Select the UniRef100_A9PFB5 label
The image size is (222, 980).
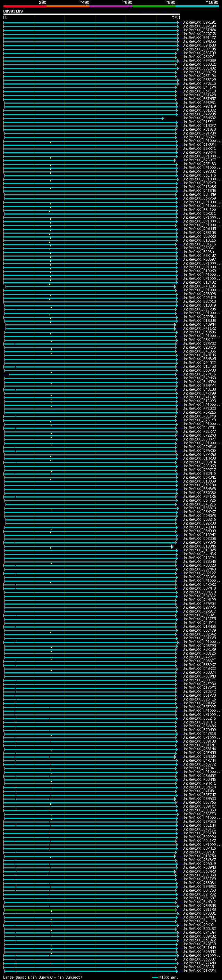[x=199, y=49]
